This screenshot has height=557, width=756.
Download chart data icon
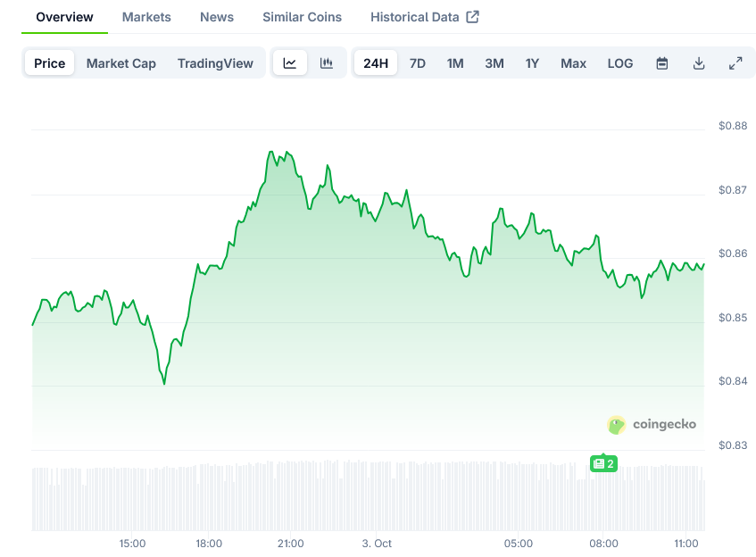click(699, 63)
